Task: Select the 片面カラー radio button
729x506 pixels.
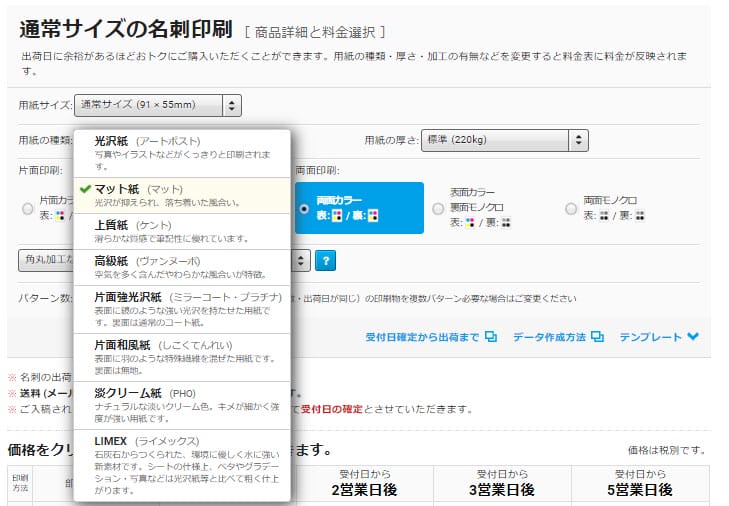Action: (x=27, y=208)
